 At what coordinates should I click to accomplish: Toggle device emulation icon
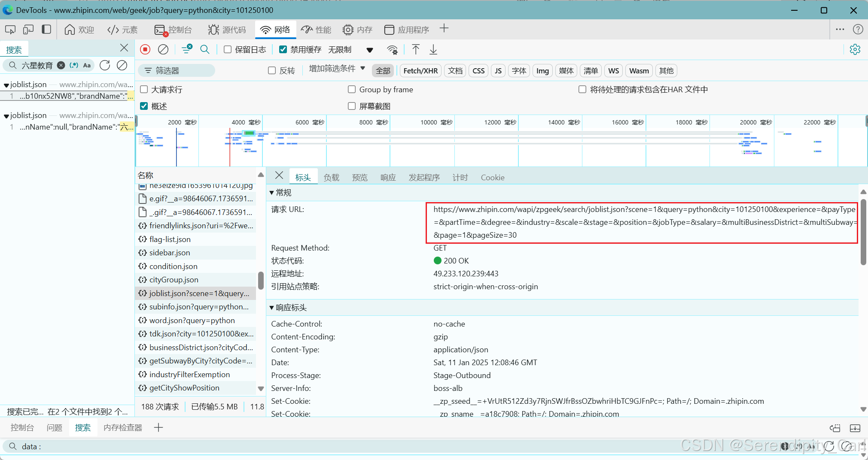28,30
